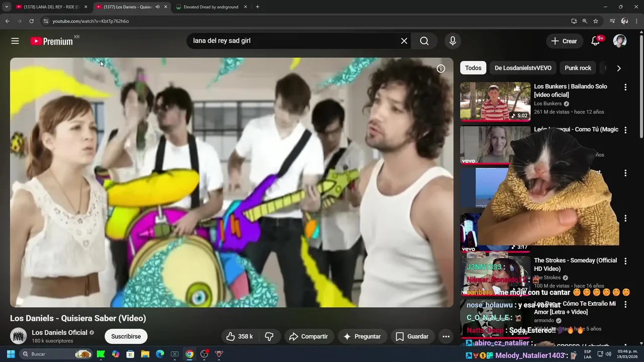Dislike the video with thumbs down
This screenshot has width=644, height=362.
tap(269, 336)
